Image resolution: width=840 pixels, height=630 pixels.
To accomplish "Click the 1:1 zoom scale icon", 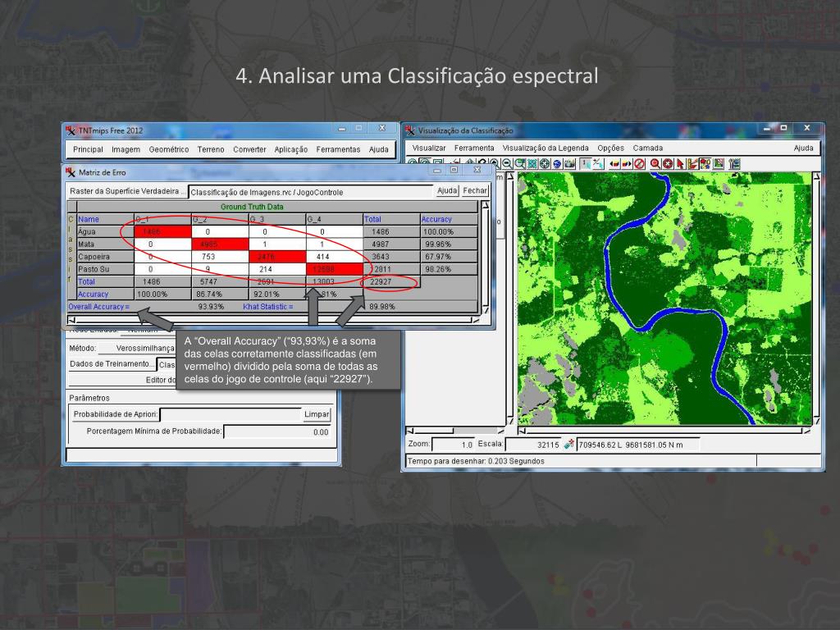I will [x=585, y=163].
